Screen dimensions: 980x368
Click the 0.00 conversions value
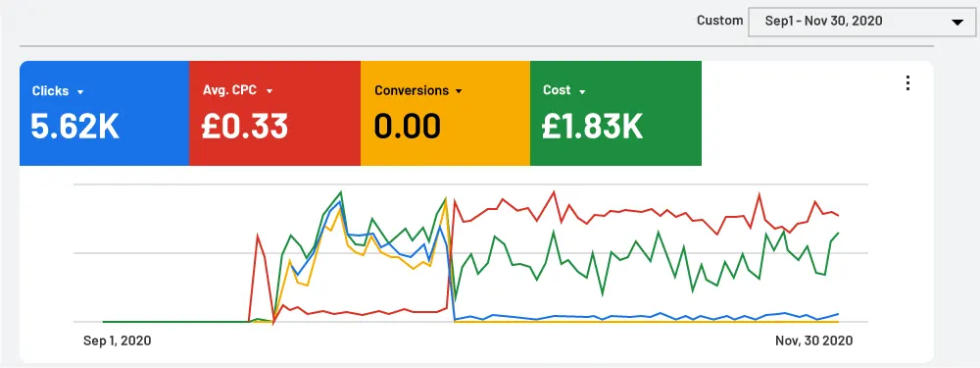408,126
